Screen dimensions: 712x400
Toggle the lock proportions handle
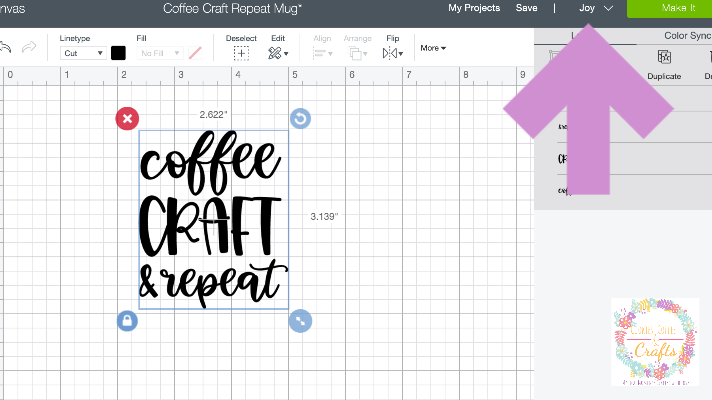[127, 321]
